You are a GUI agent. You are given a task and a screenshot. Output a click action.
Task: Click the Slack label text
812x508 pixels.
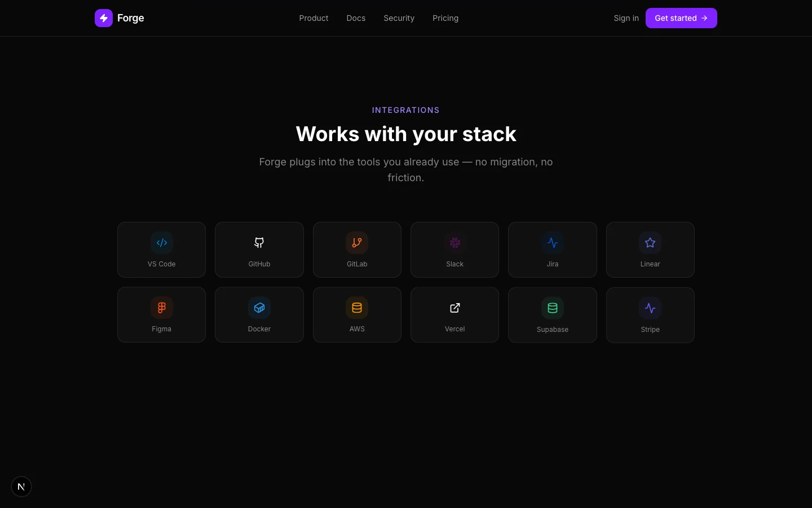click(x=455, y=264)
